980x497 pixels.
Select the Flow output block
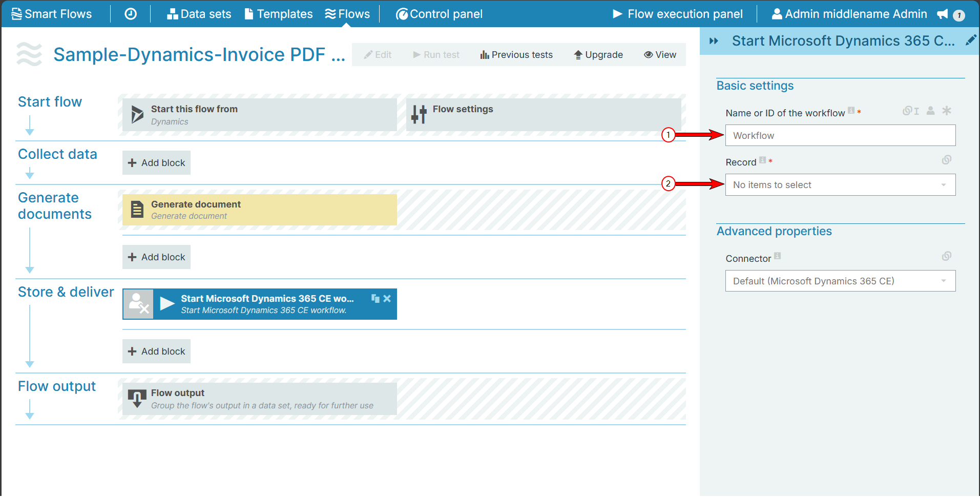point(259,399)
